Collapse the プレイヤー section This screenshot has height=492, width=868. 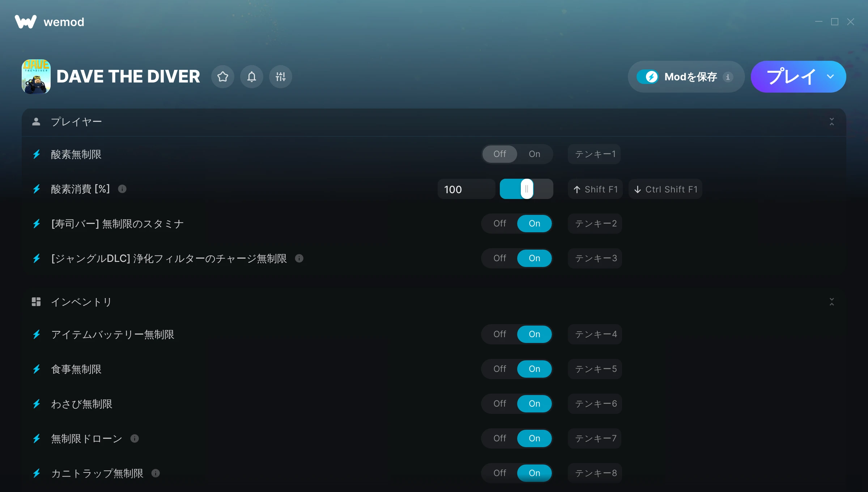coord(832,122)
